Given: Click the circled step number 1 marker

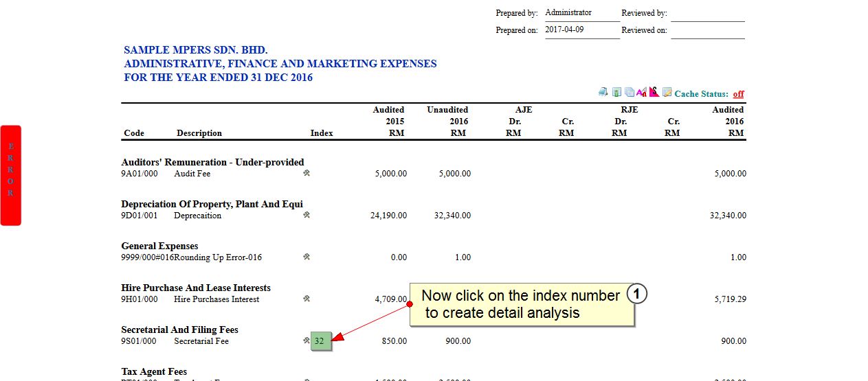Looking at the screenshot, I should tap(637, 295).
